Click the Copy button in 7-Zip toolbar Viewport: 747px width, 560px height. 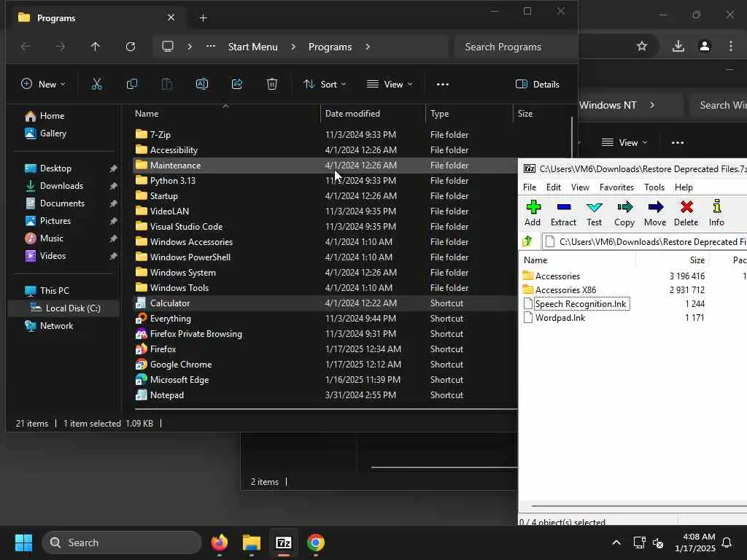tap(624, 213)
